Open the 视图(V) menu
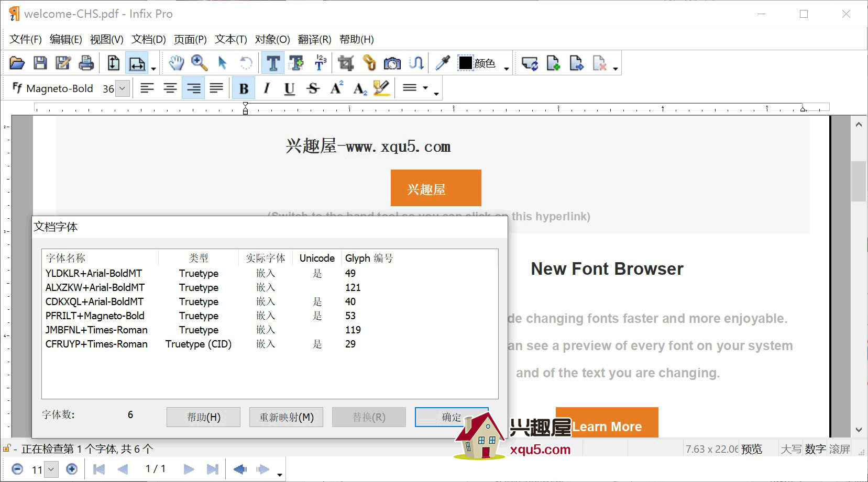 107,39
